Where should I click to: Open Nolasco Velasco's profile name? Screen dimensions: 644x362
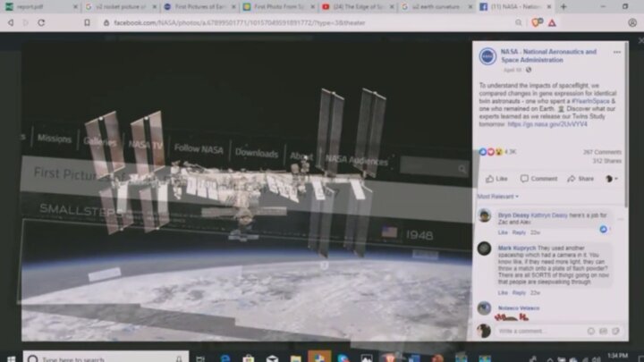coord(519,307)
